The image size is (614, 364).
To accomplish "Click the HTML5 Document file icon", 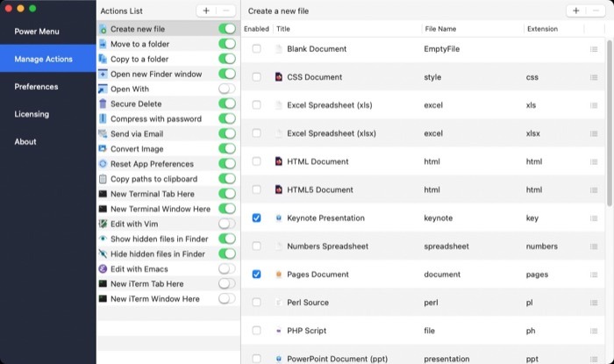I will pyautogui.click(x=278, y=189).
